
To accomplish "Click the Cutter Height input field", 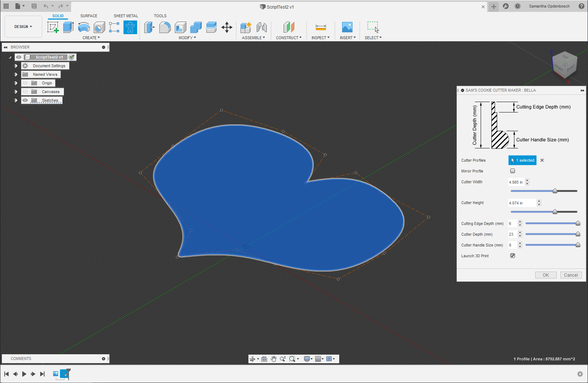I will (x=522, y=203).
